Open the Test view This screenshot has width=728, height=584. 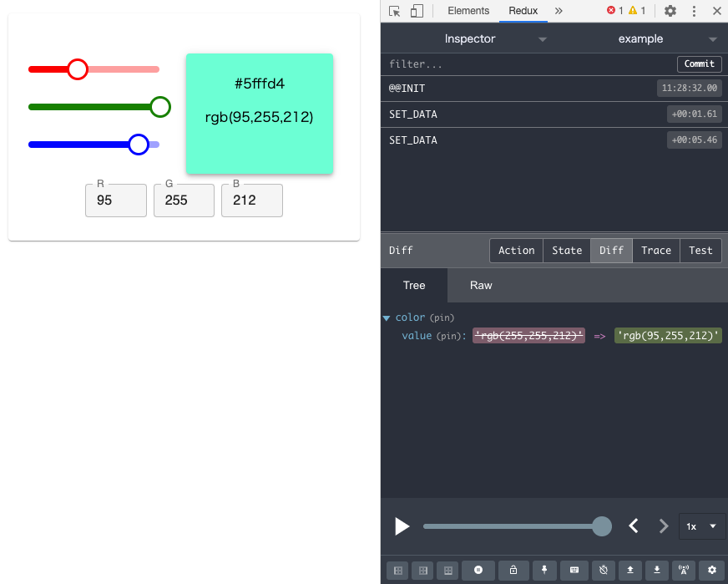[700, 251]
